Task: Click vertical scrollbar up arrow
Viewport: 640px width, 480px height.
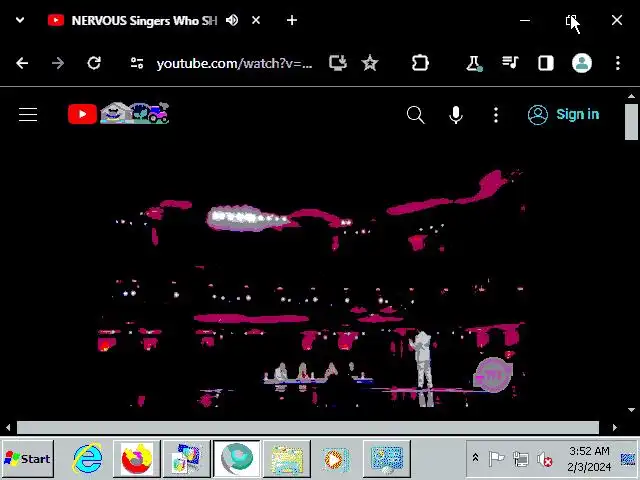Action: click(631, 96)
